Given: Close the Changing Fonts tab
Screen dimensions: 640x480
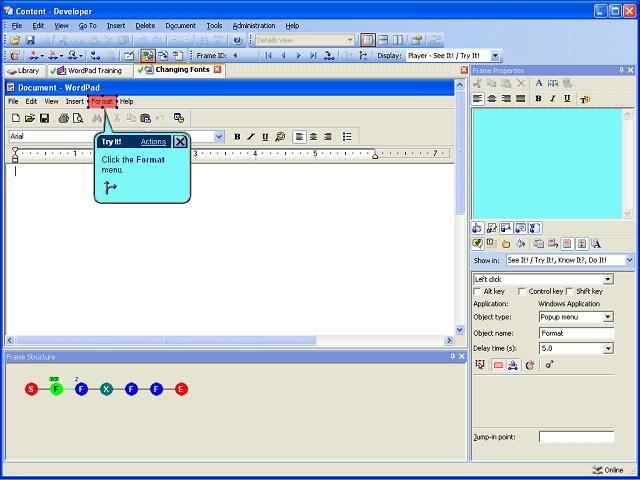Looking at the screenshot, I should 218,69.
